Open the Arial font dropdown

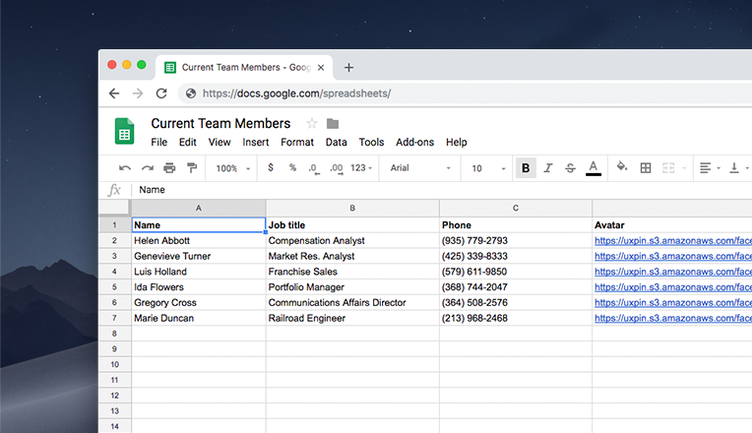pyautogui.click(x=420, y=168)
